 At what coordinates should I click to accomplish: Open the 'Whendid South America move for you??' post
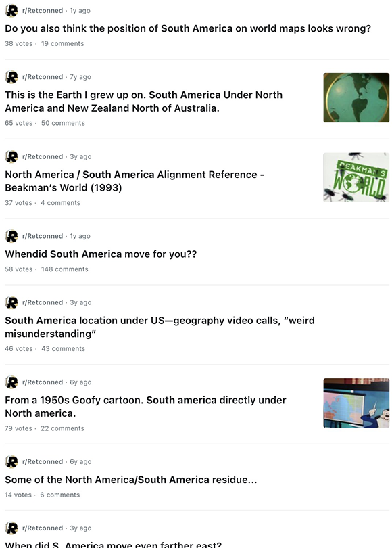tap(101, 254)
